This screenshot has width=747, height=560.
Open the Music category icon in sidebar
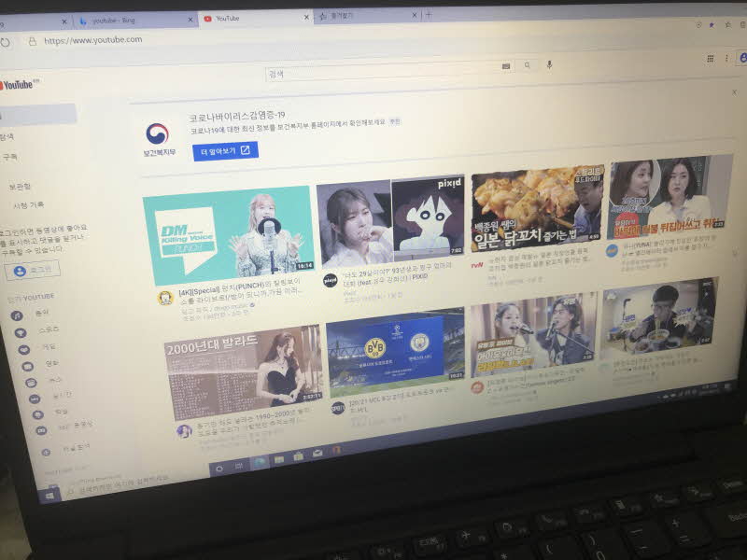[17, 315]
